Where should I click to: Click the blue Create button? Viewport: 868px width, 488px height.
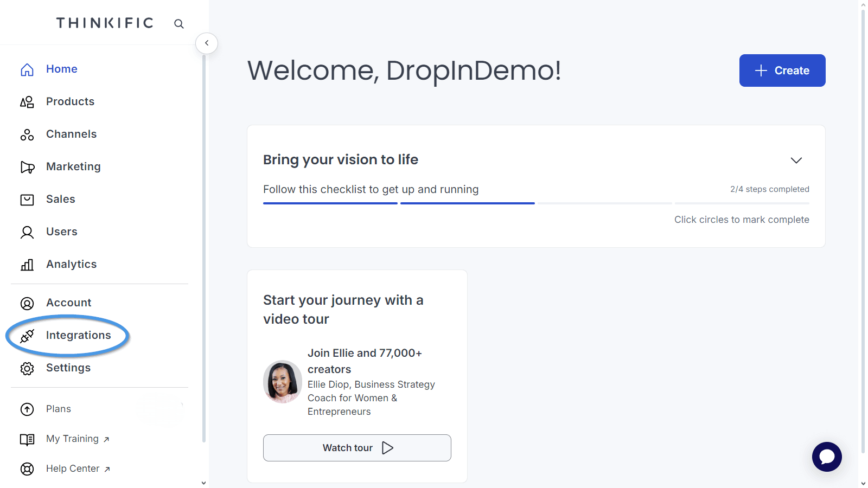[x=782, y=70]
